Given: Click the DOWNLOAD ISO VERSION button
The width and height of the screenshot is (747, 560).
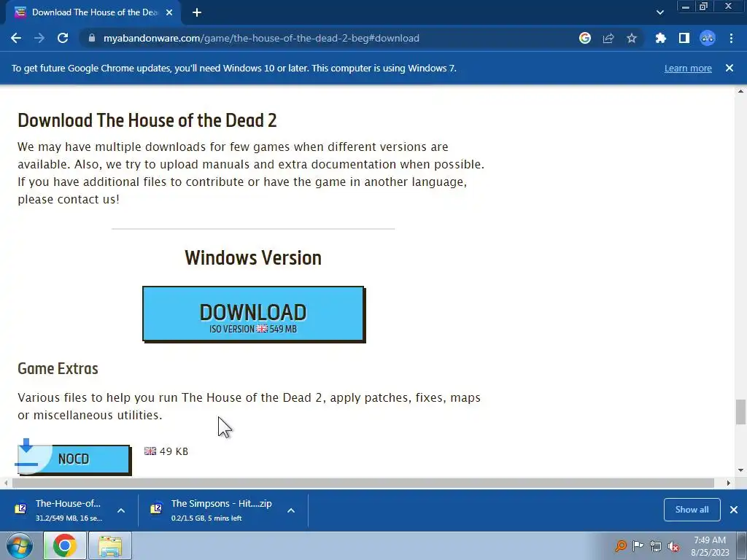Looking at the screenshot, I should (253, 314).
